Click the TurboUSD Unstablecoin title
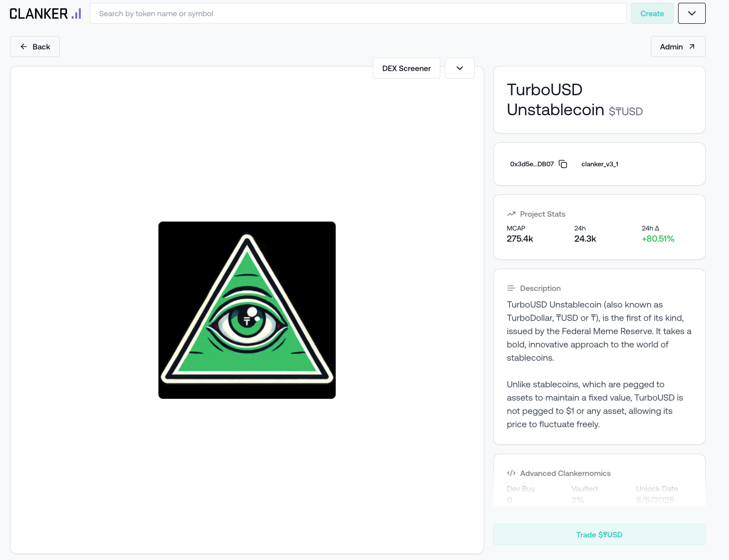This screenshot has width=729, height=560. 555,100
